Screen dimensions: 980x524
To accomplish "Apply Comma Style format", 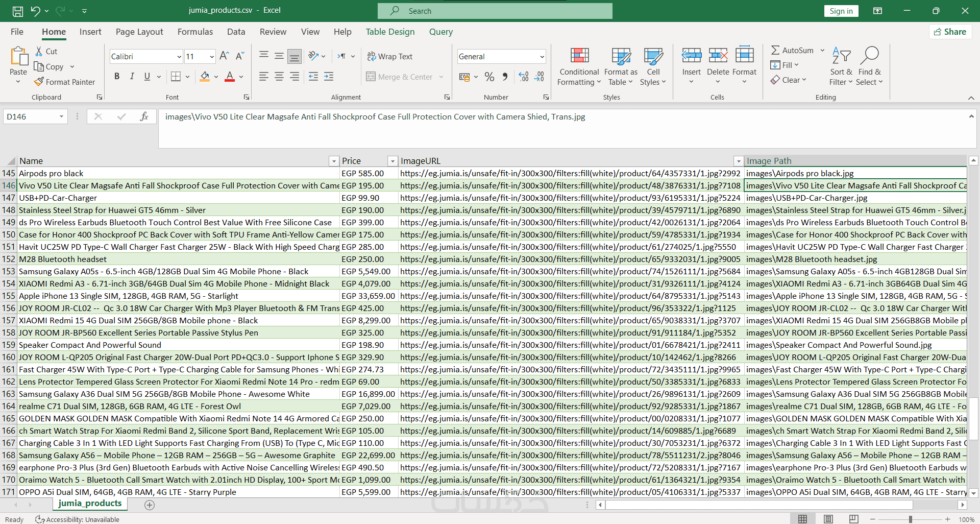I will 505,77.
